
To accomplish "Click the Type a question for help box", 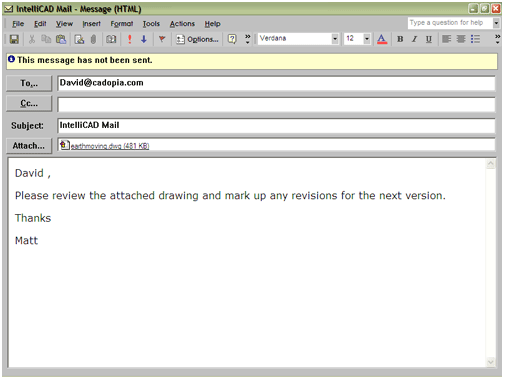I will [x=450, y=23].
